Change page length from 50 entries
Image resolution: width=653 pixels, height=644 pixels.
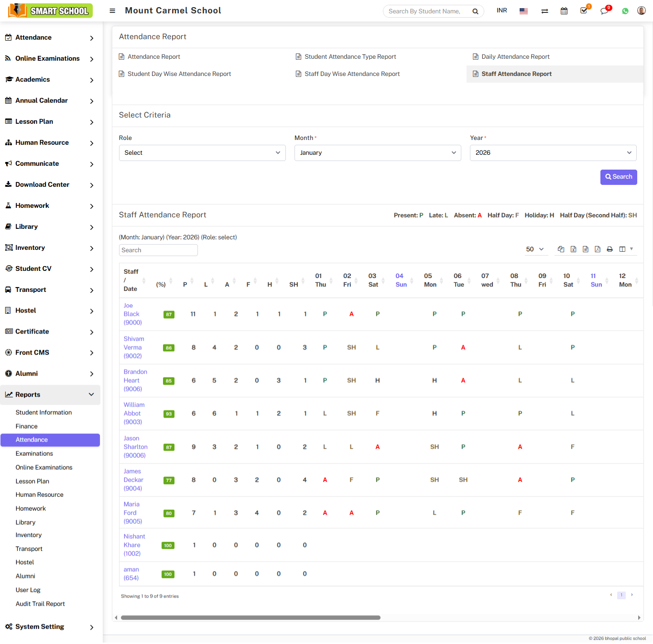click(x=534, y=249)
